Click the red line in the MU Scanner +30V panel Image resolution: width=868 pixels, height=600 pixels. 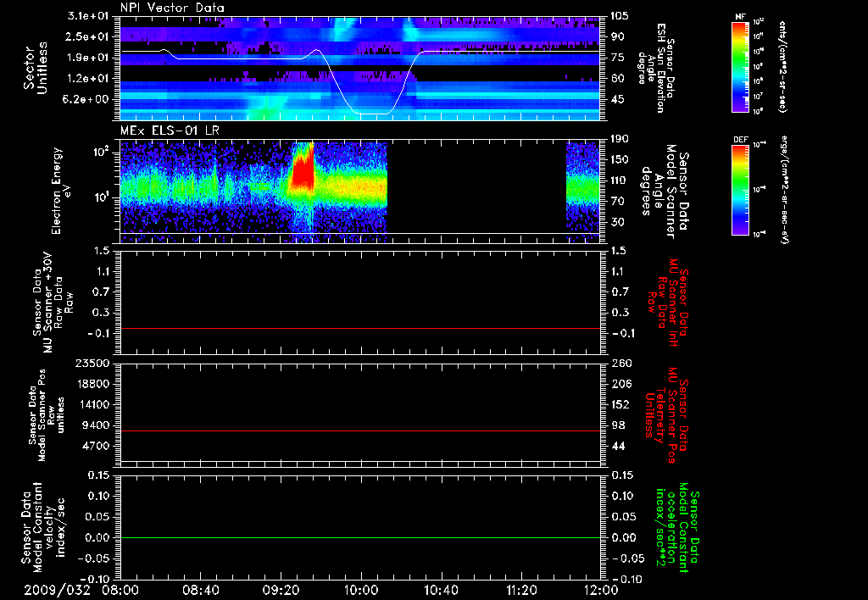[x=359, y=328]
